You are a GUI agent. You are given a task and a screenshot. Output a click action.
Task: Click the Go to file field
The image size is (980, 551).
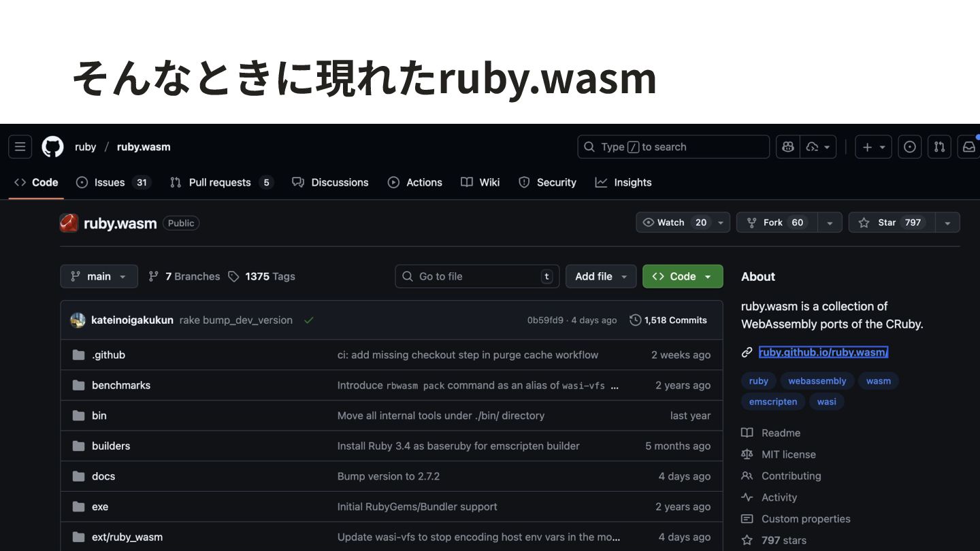click(x=477, y=276)
